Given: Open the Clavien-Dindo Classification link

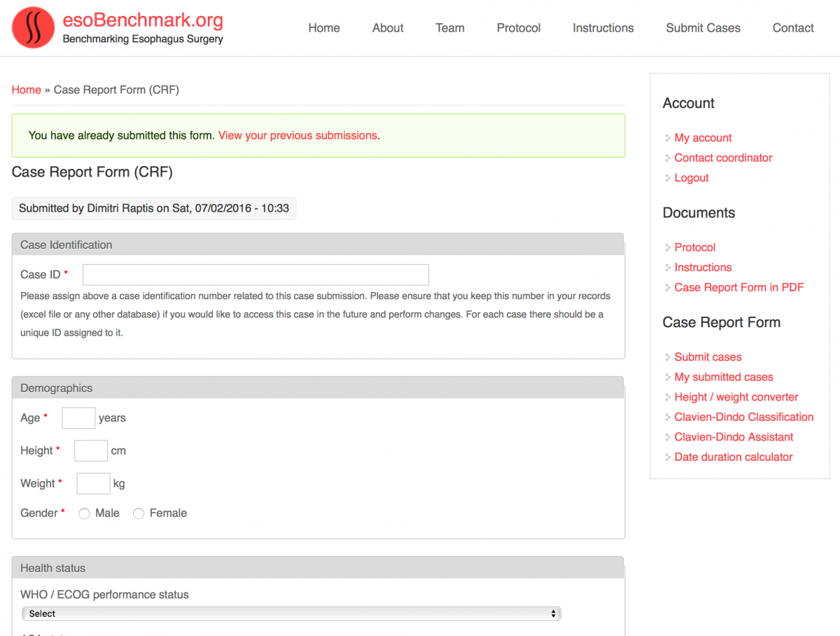Looking at the screenshot, I should click(x=743, y=417).
